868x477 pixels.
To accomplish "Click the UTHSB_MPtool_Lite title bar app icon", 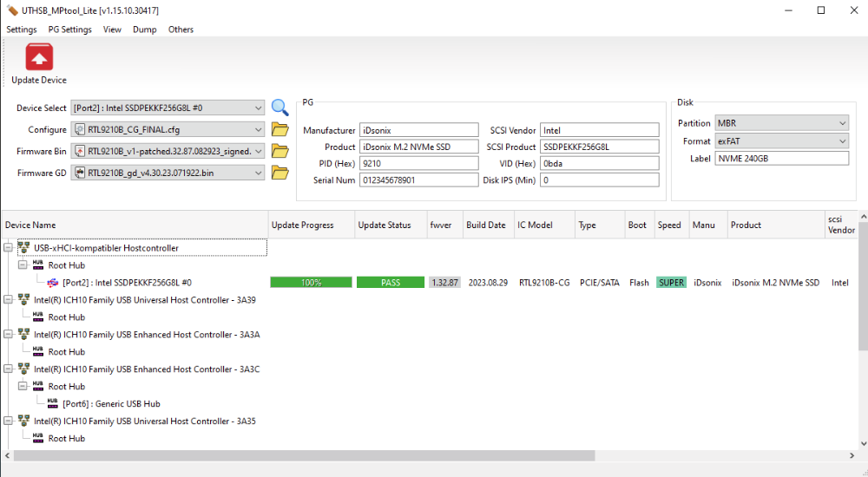I will pos(11,10).
